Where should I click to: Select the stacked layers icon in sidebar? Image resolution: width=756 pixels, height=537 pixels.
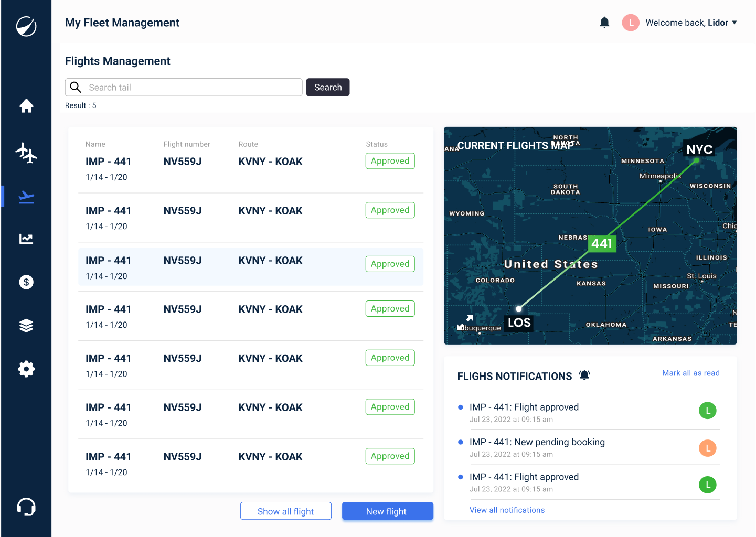point(26,326)
